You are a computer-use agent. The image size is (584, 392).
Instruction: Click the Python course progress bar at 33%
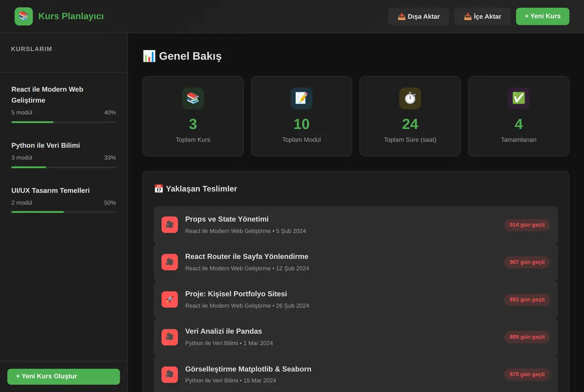[x=64, y=167]
